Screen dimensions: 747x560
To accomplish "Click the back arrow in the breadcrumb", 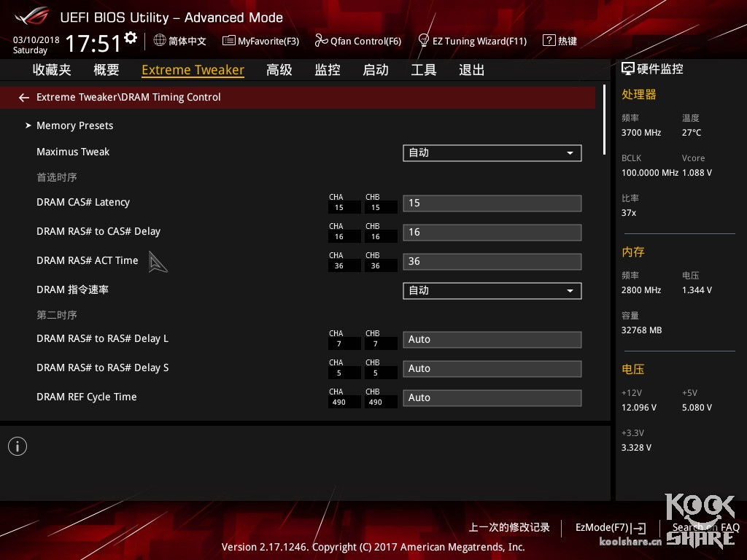I will (x=24, y=97).
